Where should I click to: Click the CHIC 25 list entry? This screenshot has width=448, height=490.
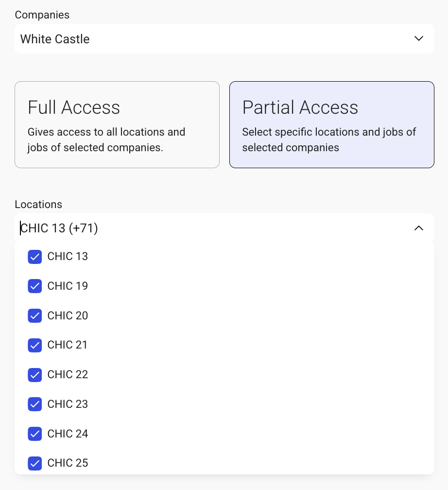pos(68,463)
